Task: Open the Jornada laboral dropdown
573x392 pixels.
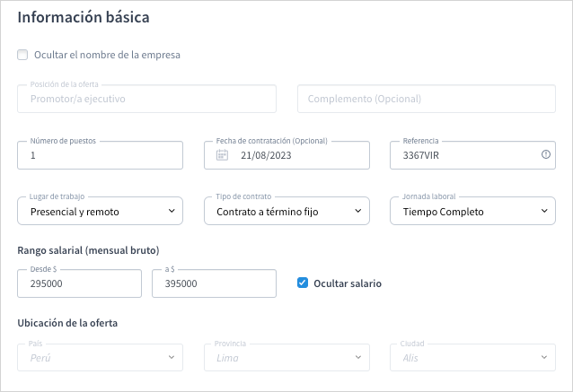Action: (x=472, y=212)
